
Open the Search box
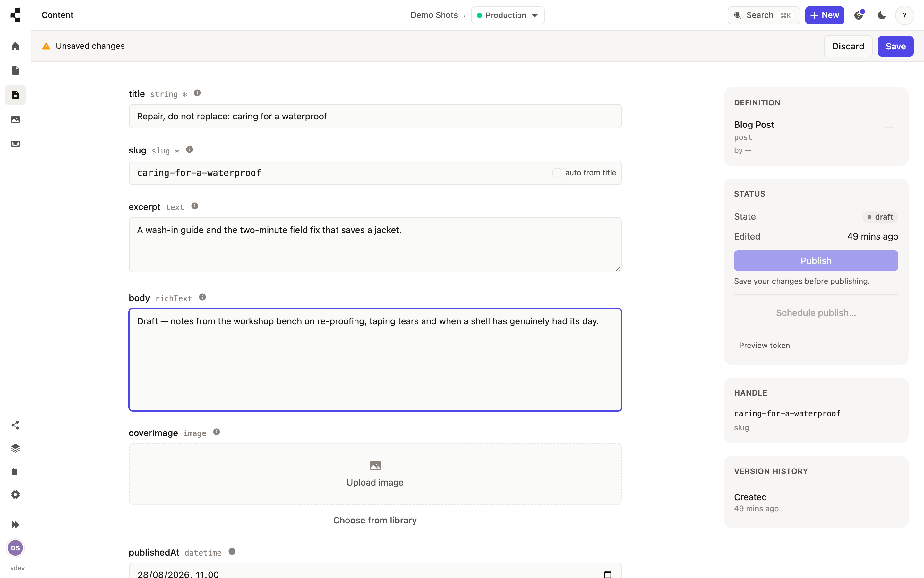click(764, 15)
